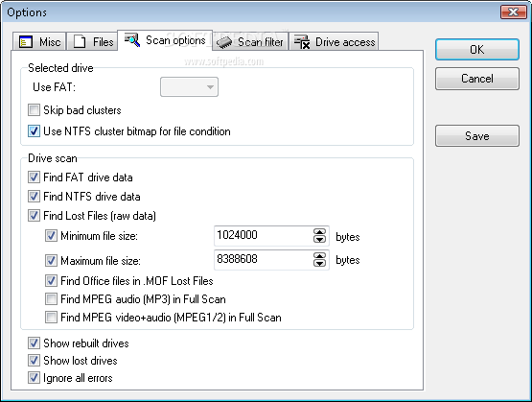Uncheck Find FAT drive data
532x402 pixels.
tap(34, 177)
